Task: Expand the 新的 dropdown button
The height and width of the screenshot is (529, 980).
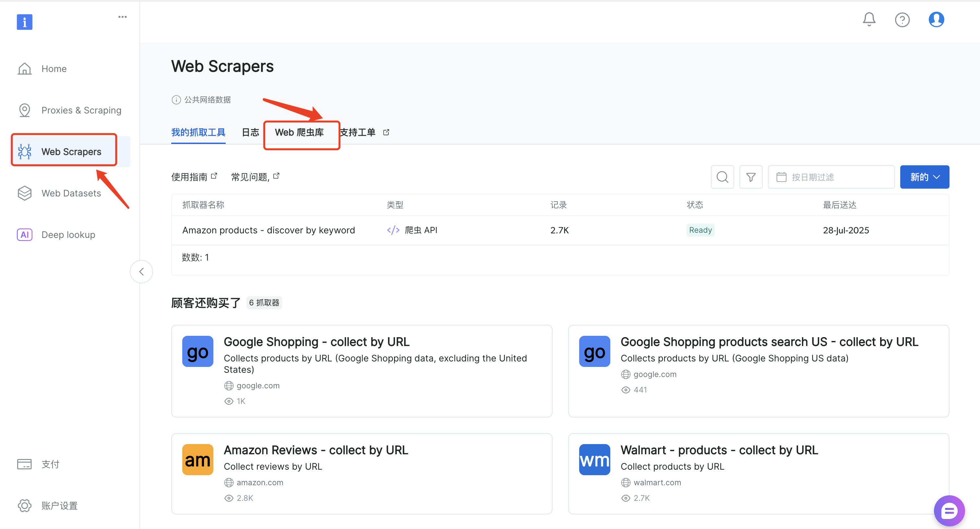Action: click(x=925, y=177)
